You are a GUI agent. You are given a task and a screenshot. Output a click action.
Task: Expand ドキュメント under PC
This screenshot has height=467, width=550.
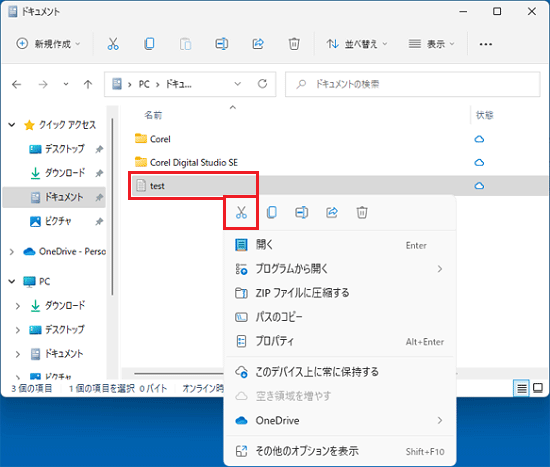18,354
